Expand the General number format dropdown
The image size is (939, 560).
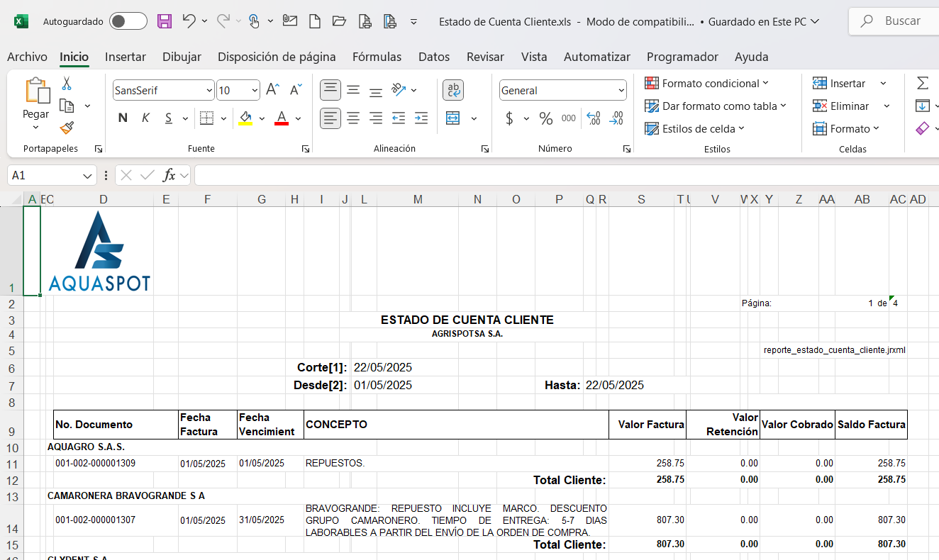621,91
